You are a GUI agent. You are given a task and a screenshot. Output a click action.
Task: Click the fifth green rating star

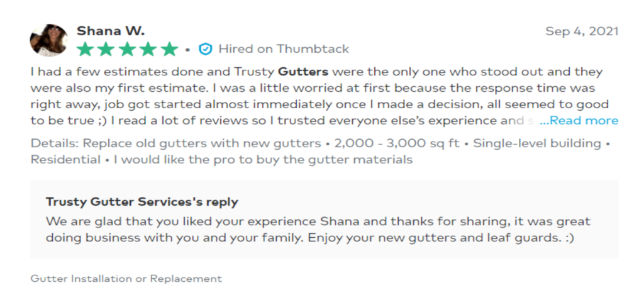tap(169, 49)
